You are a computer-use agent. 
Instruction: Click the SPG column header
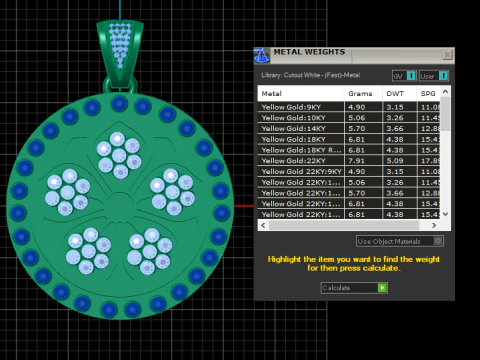[428, 94]
